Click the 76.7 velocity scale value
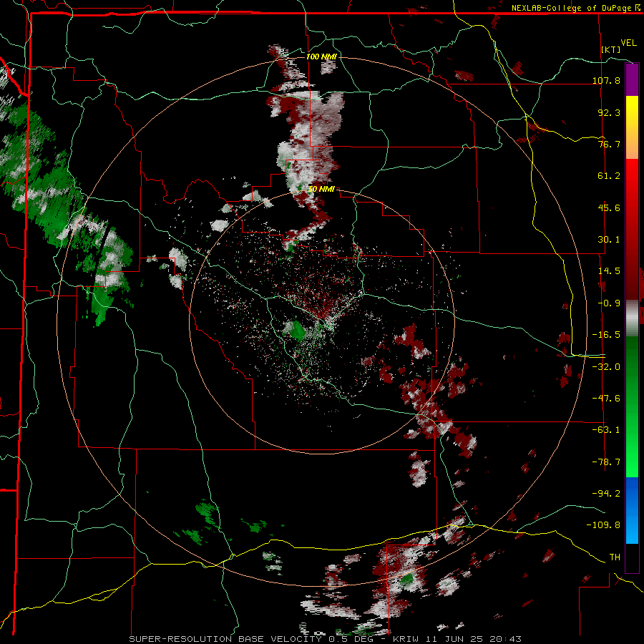Viewport: 644px width, 644px height. coord(609,144)
